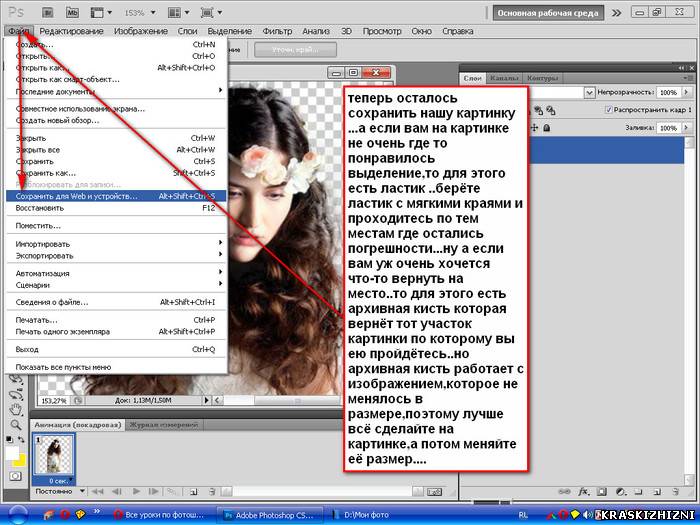
Task: Click the lock all icon in Layers
Action: 547,128
